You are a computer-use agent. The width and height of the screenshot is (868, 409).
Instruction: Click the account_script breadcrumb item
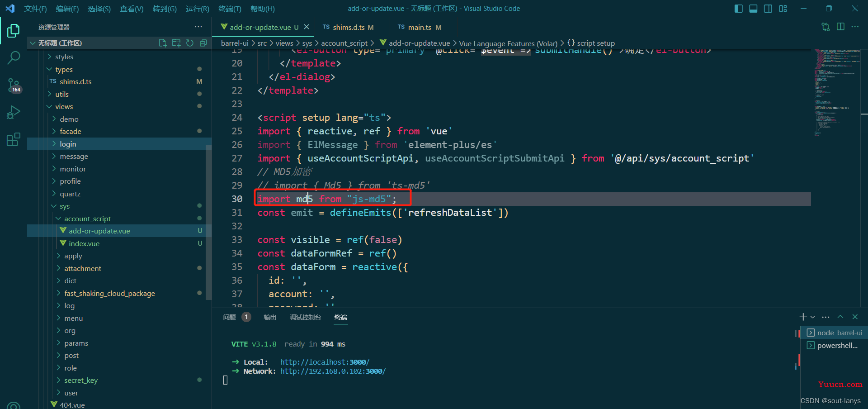tap(344, 43)
